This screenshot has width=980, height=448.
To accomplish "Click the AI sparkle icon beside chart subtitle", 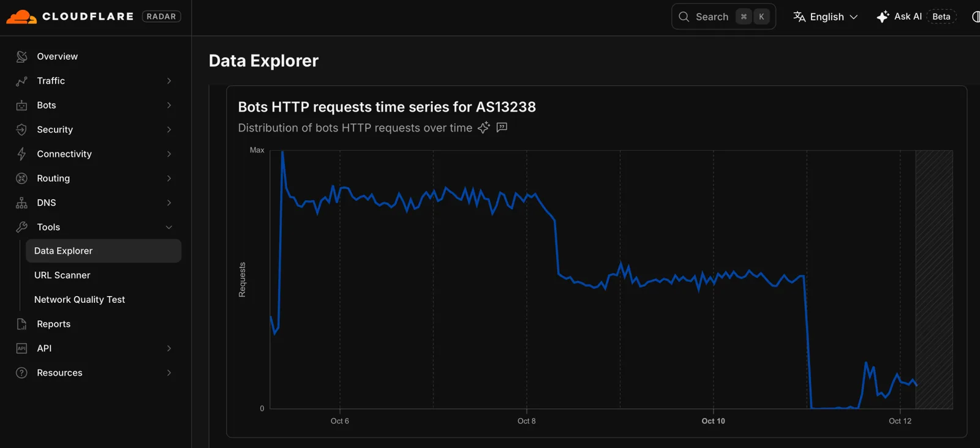I will pyautogui.click(x=484, y=127).
